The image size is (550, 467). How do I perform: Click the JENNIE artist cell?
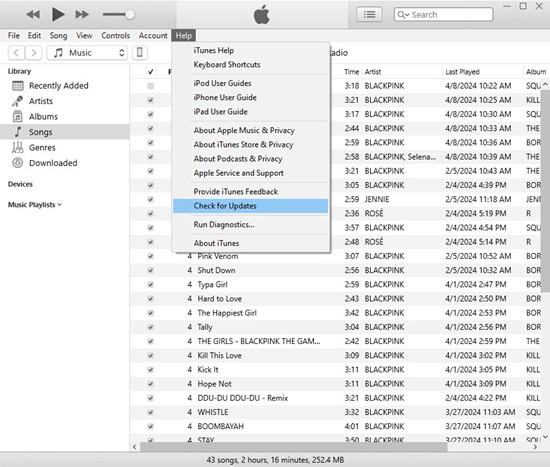click(377, 199)
